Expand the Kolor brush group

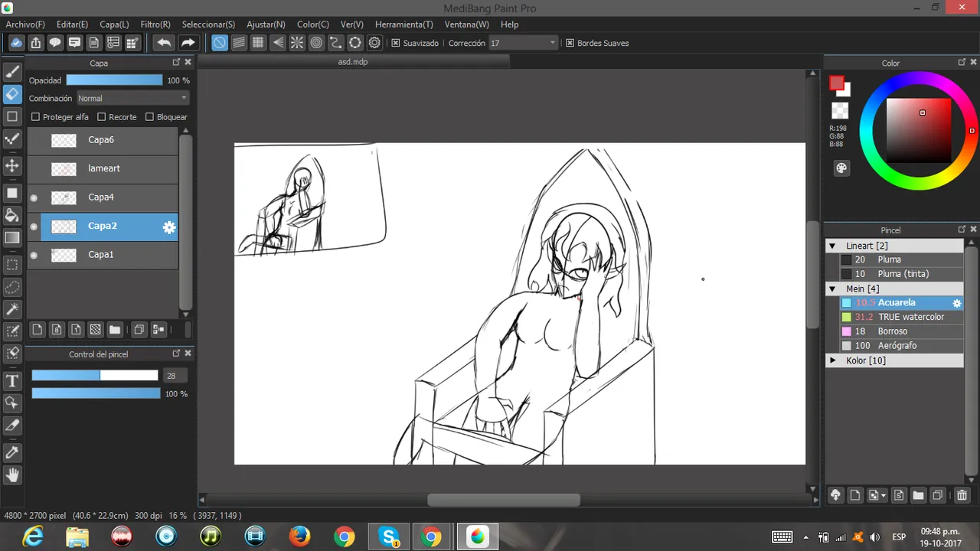pyautogui.click(x=833, y=360)
